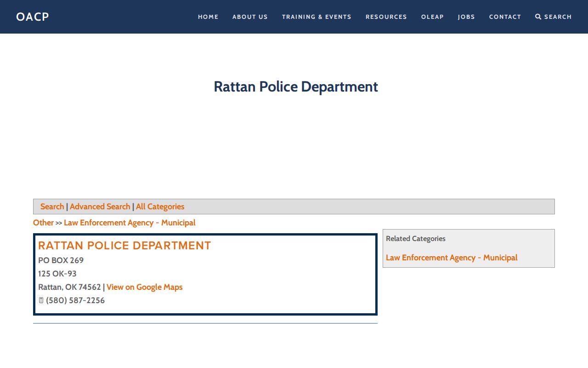Click the phone number (580) 587-2256

pos(75,300)
